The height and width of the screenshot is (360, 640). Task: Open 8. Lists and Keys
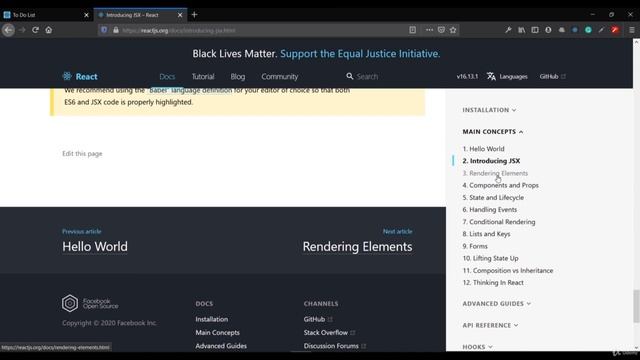[486, 234]
